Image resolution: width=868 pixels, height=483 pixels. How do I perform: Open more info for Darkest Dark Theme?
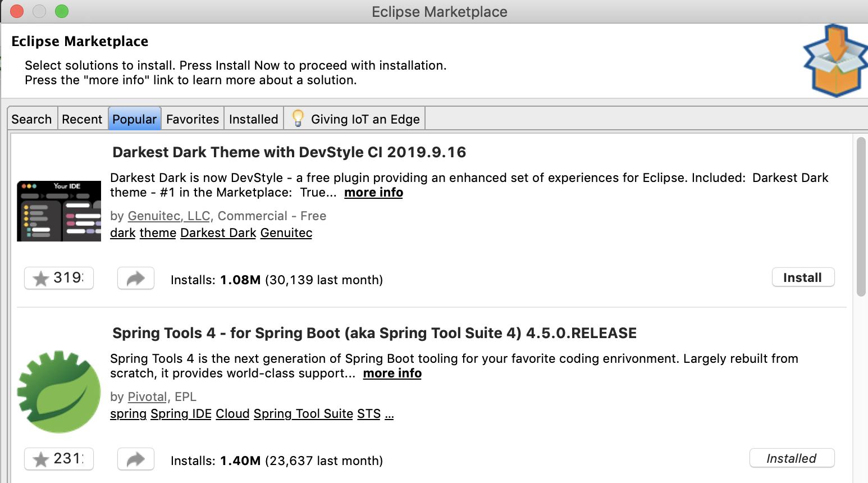click(x=374, y=193)
